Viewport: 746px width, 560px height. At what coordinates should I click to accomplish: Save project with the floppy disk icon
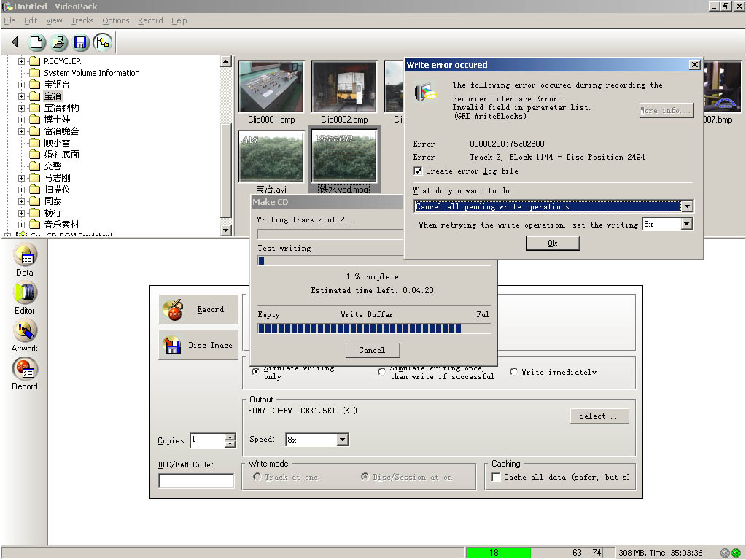[80, 42]
